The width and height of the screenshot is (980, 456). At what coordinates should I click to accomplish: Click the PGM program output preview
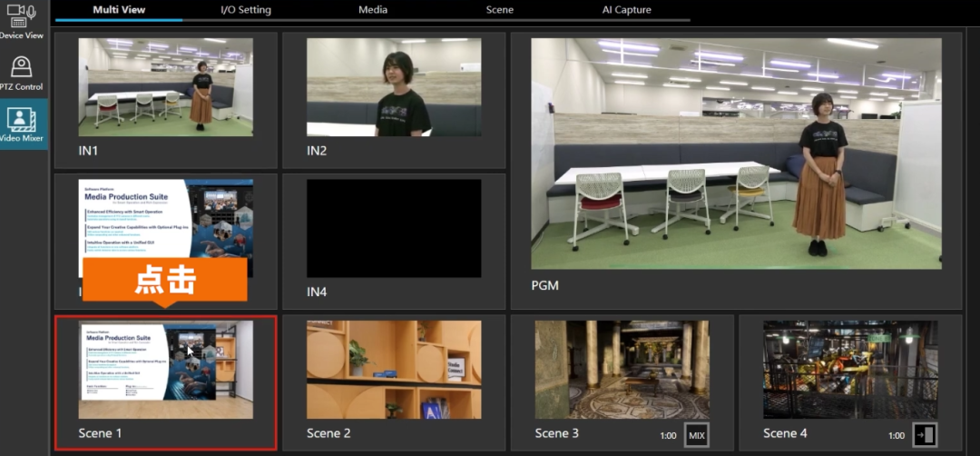tap(736, 154)
